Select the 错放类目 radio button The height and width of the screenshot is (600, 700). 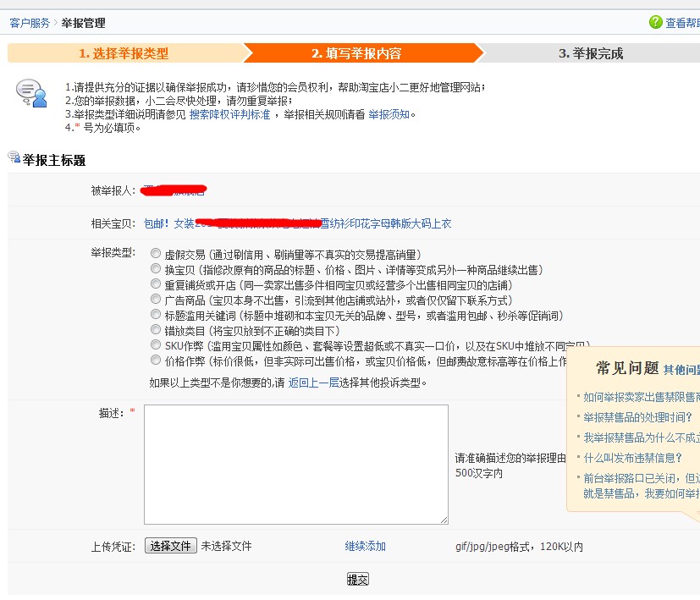point(156,330)
